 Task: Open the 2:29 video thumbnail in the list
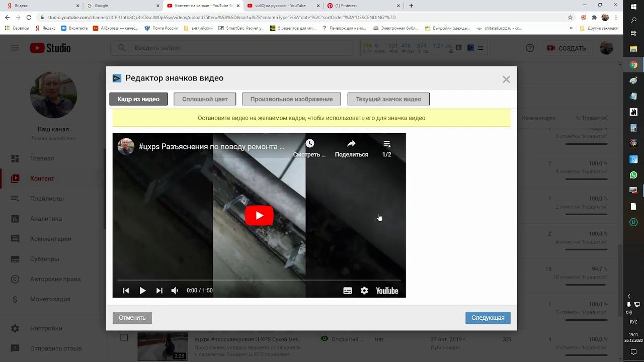[x=163, y=346]
